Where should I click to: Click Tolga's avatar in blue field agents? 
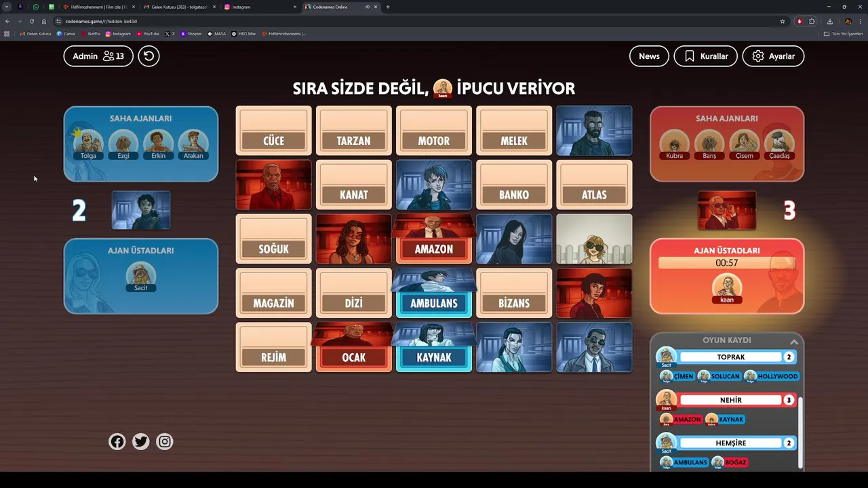pyautogui.click(x=88, y=142)
